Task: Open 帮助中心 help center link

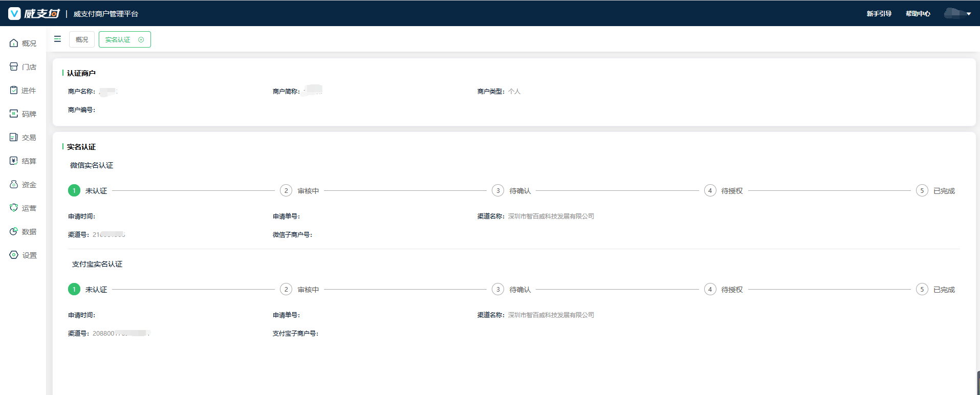Action: click(918, 14)
